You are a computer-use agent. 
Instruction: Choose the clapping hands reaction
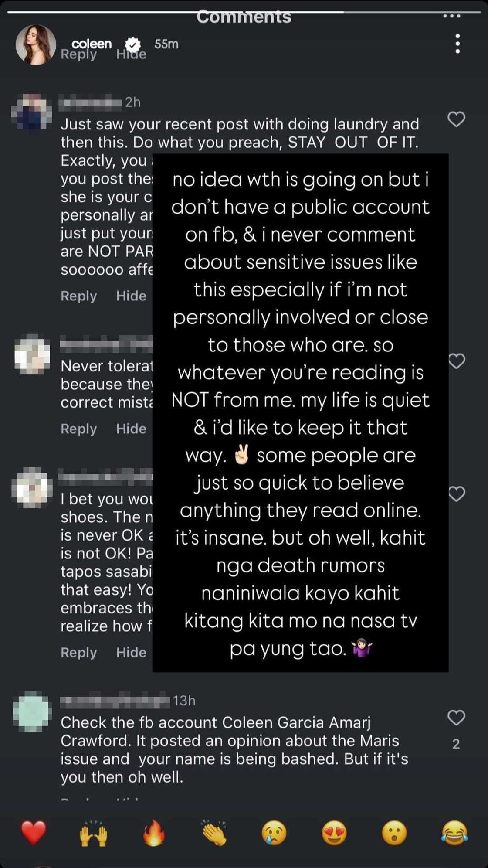tap(214, 832)
